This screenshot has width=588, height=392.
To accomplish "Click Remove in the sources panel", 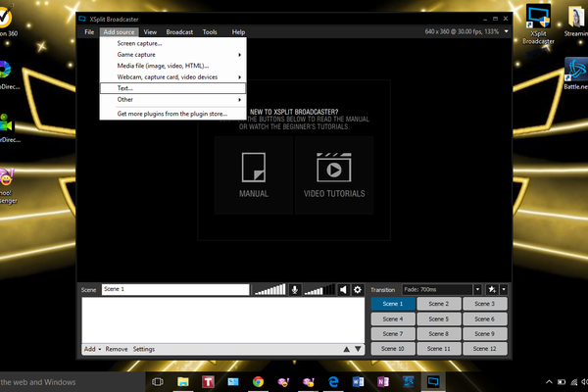I will point(117,349).
